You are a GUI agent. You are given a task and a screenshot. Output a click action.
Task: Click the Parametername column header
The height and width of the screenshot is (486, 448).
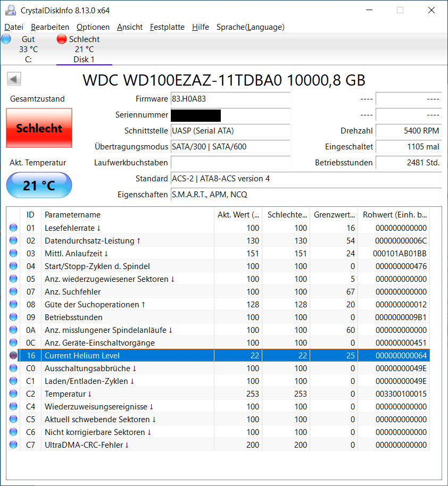click(x=128, y=215)
